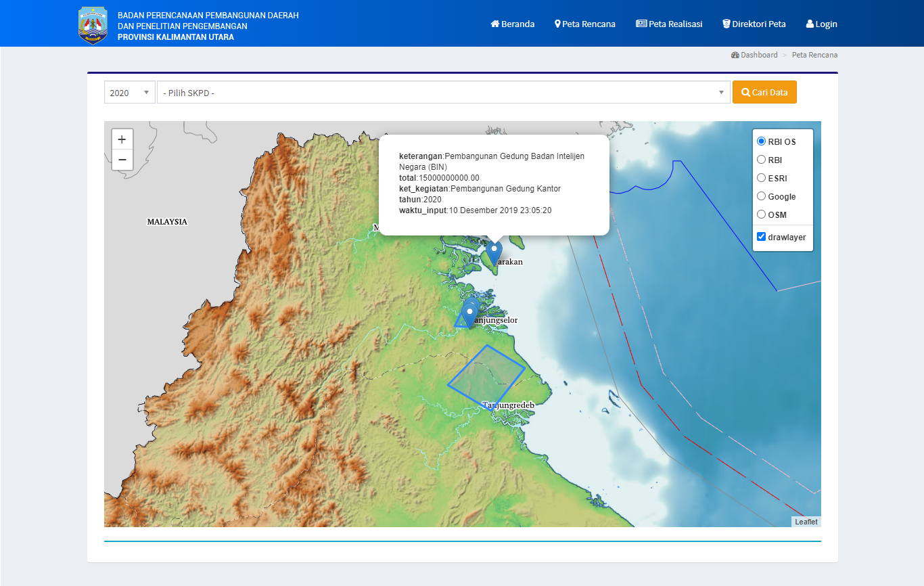Click the Peta Rencana breadcrumb text
This screenshot has height=586, width=924.
[814, 55]
